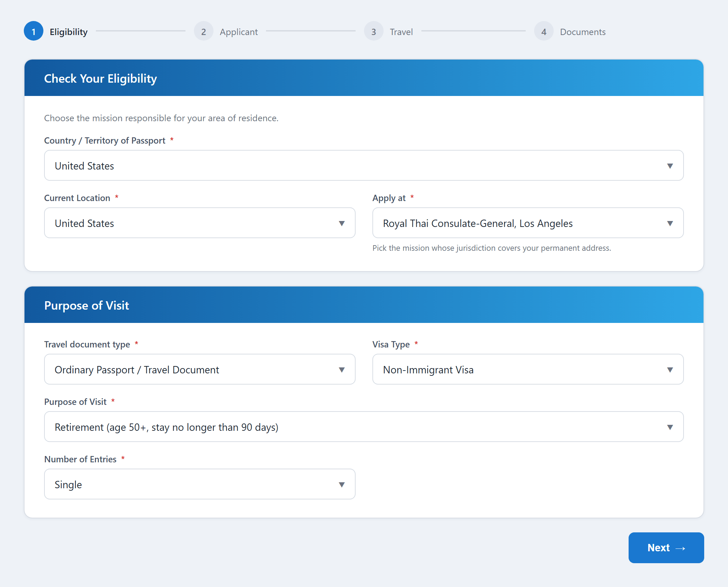Click the Travel step label
Viewport: 728px width, 587px height.
click(x=401, y=32)
